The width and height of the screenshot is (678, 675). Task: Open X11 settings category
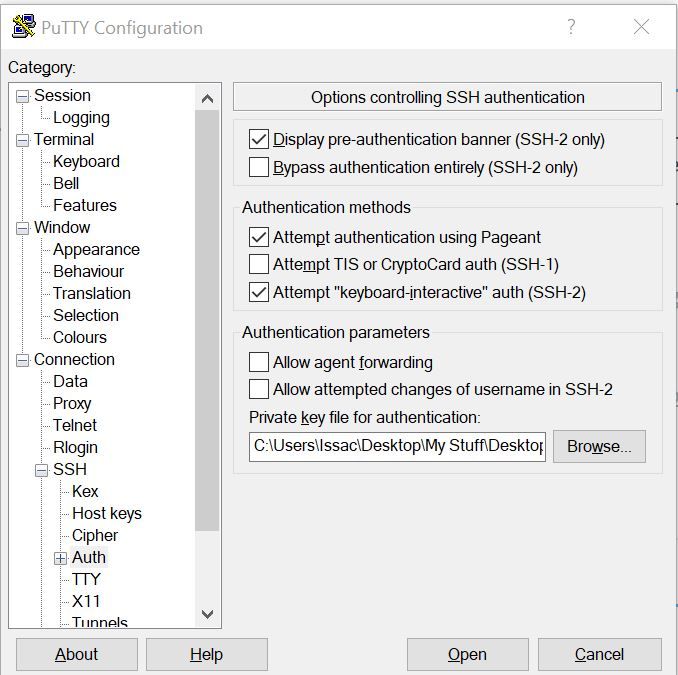tap(86, 601)
